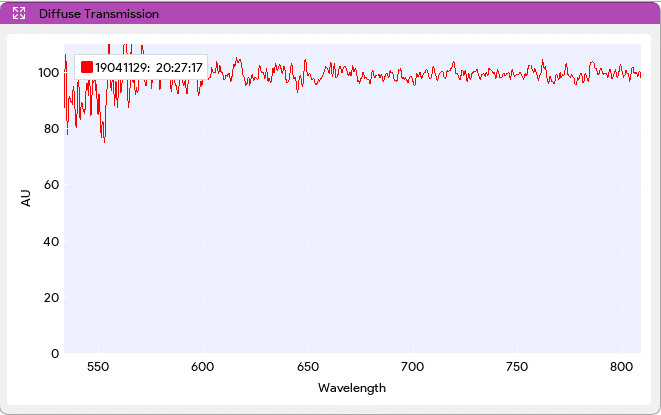This screenshot has height=415, width=661.
Task: Select the legend entry text 19041129: 20:27:17
Action: [149, 67]
